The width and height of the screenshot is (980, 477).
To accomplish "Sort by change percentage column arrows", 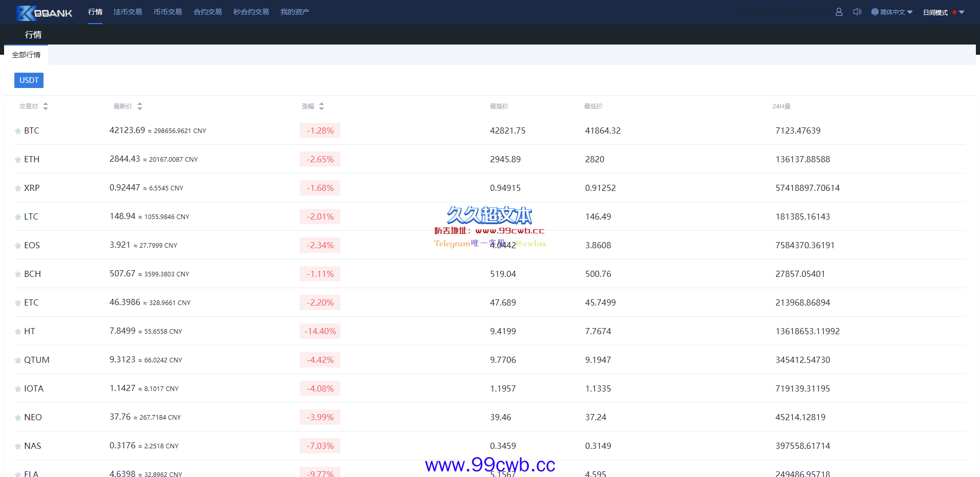I will 322,106.
